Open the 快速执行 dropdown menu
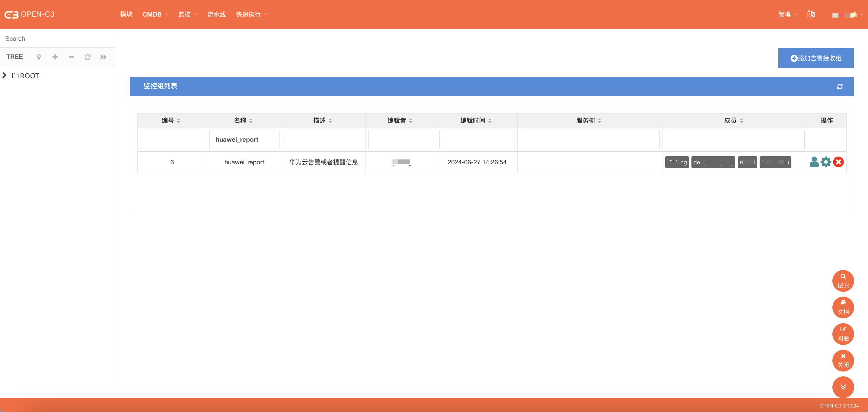Viewport: 868px width, 412px height. tap(251, 14)
